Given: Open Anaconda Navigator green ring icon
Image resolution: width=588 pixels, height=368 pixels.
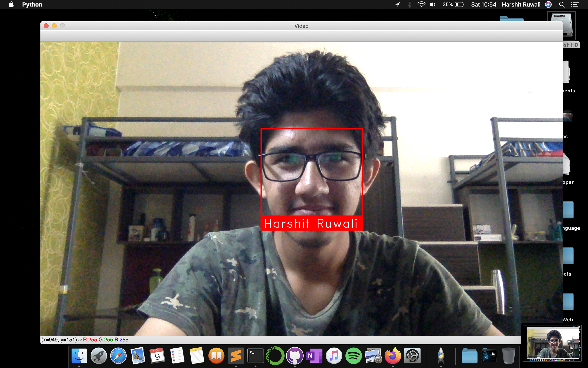Looking at the screenshot, I should coord(275,356).
